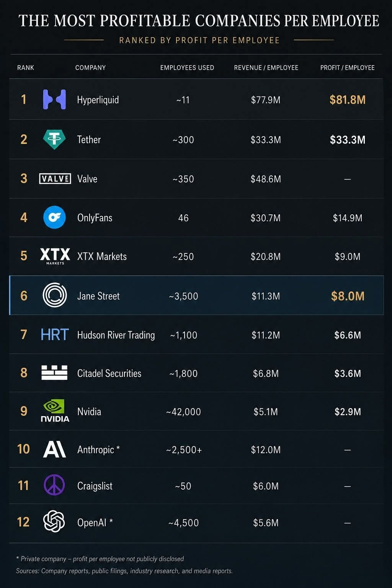
Task: Click the Citadel Securities castle logo
Action: coord(54,372)
